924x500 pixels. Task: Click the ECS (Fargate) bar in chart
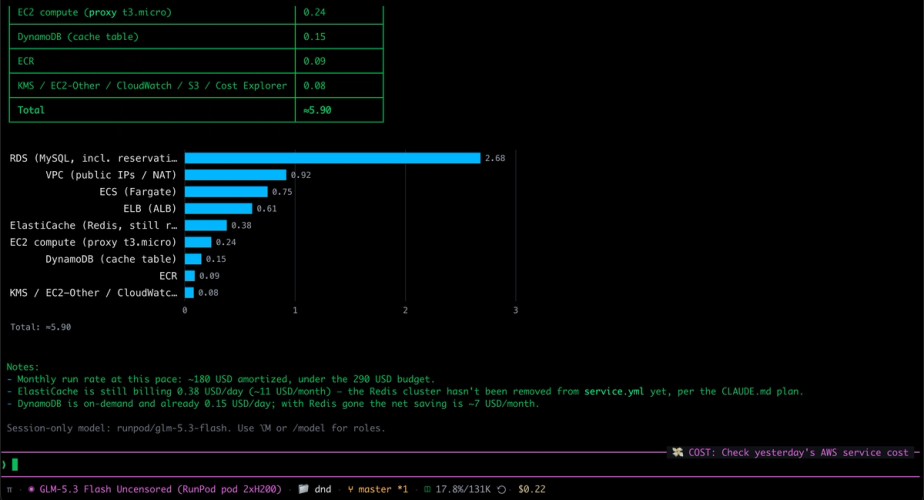pyautogui.click(x=226, y=192)
